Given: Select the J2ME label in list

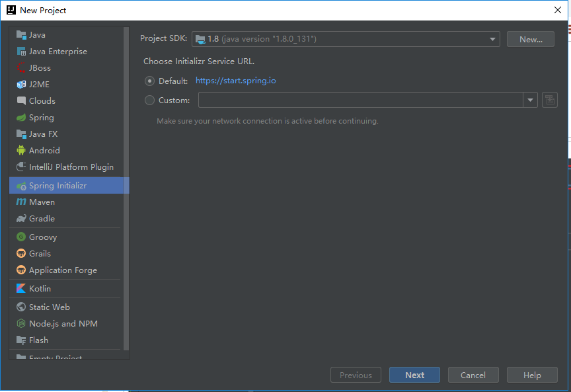Looking at the screenshot, I should pyautogui.click(x=39, y=85).
